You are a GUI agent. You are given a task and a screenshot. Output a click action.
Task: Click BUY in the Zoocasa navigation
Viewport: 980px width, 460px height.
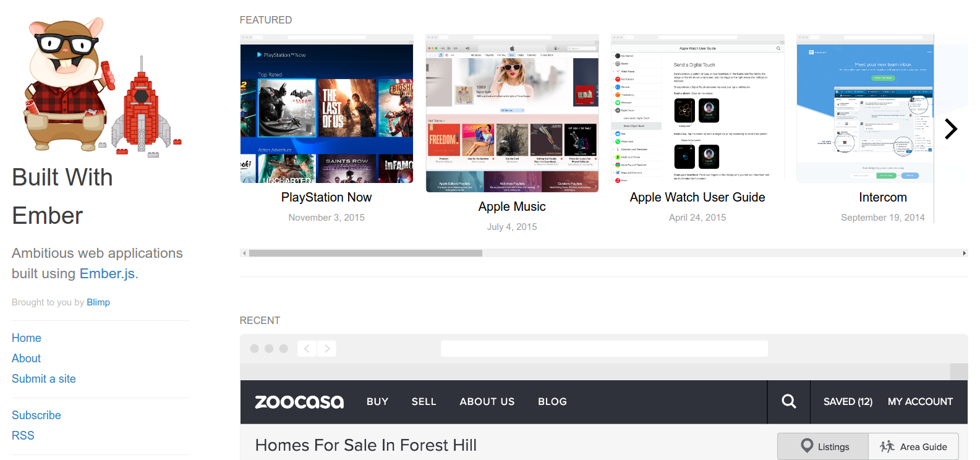(x=378, y=402)
